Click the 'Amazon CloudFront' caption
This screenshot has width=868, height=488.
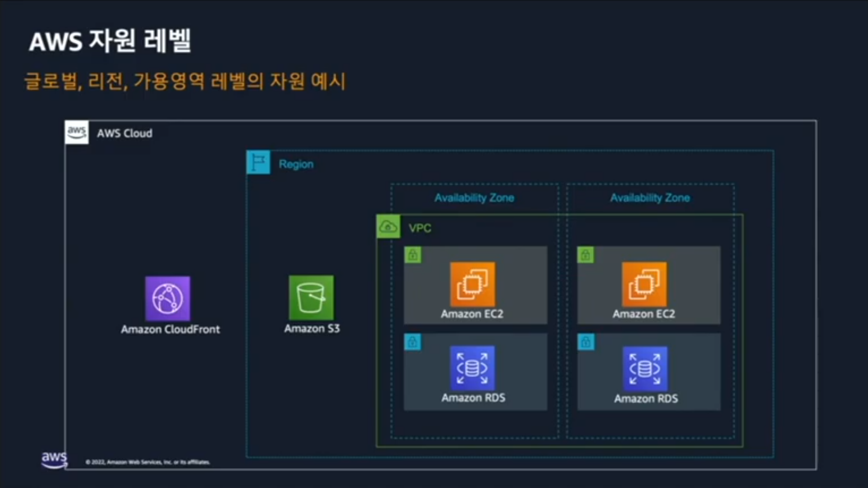tap(170, 329)
